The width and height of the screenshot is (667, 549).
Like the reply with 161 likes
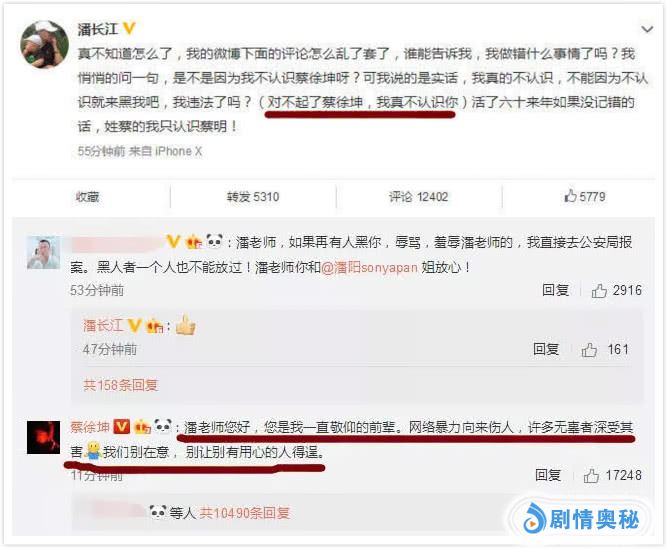coord(604,350)
